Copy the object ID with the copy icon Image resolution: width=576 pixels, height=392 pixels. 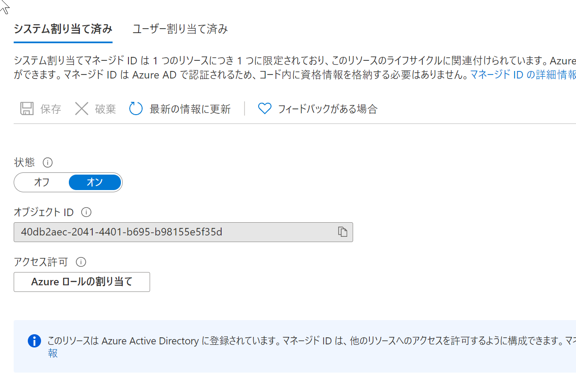[x=343, y=231]
